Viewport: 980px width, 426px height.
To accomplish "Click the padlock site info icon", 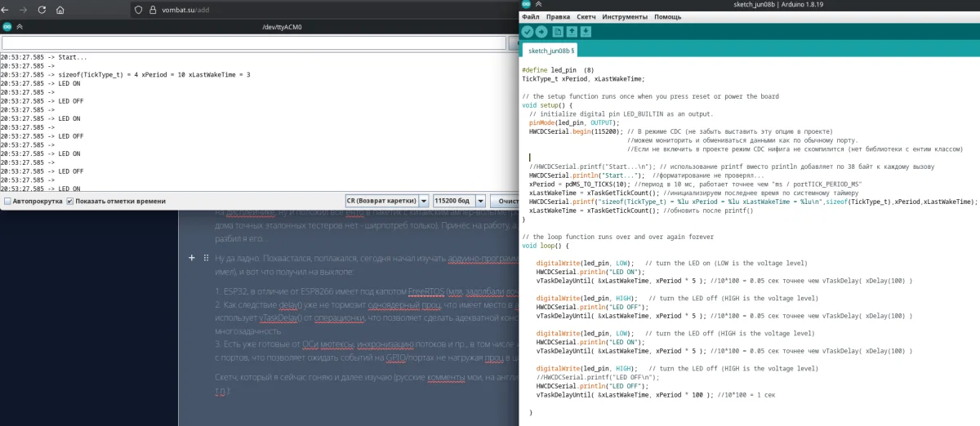I will click(x=153, y=10).
